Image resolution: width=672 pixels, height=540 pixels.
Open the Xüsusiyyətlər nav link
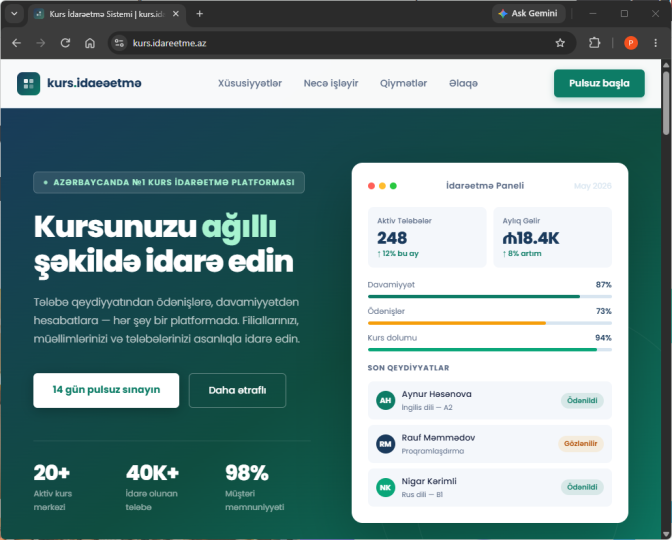(x=250, y=83)
